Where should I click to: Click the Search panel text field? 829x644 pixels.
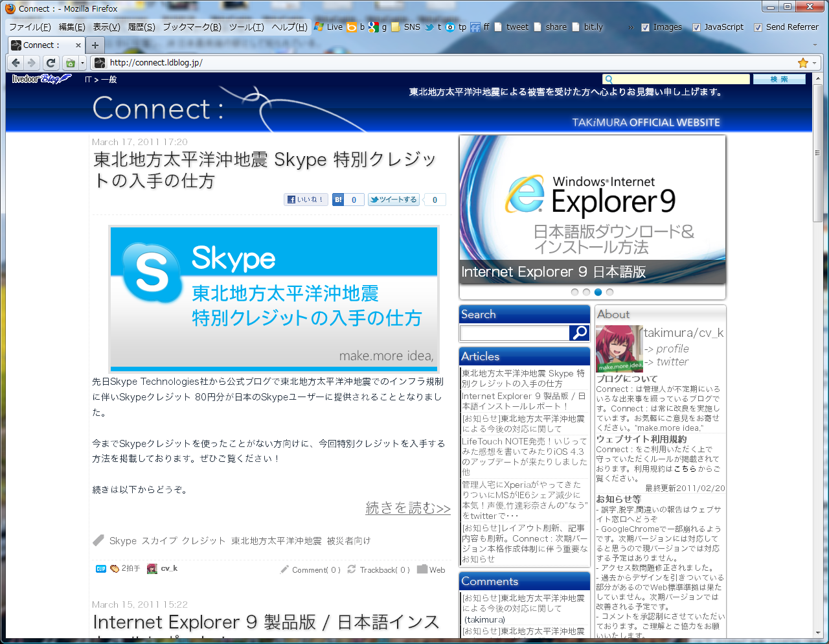click(514, 333)
